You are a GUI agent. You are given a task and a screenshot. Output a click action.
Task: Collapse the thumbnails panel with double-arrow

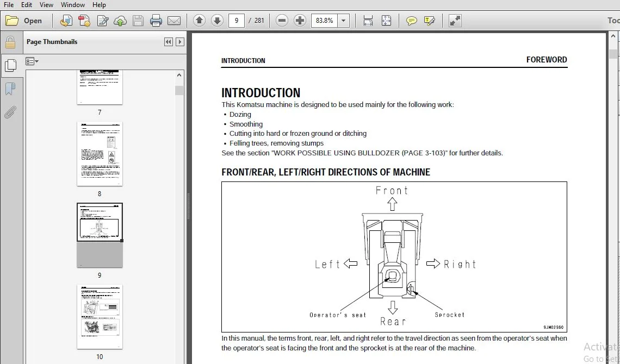(169, 42)
